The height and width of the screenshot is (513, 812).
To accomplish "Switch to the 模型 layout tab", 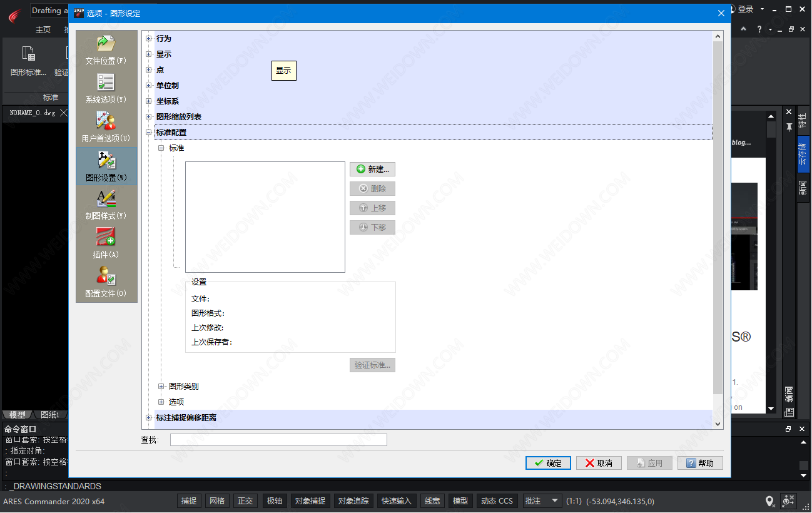I will coord(18,415).
